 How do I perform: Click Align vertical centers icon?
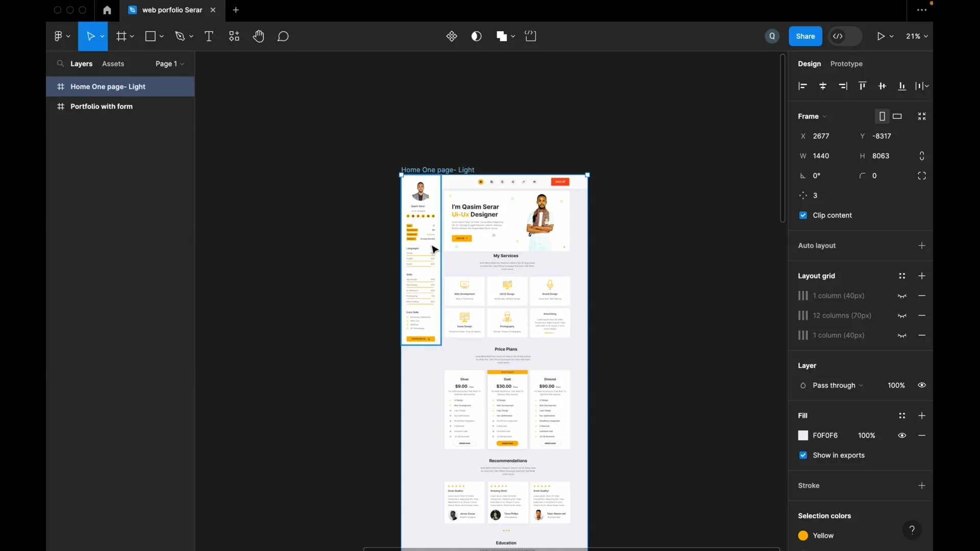(882, 86)
